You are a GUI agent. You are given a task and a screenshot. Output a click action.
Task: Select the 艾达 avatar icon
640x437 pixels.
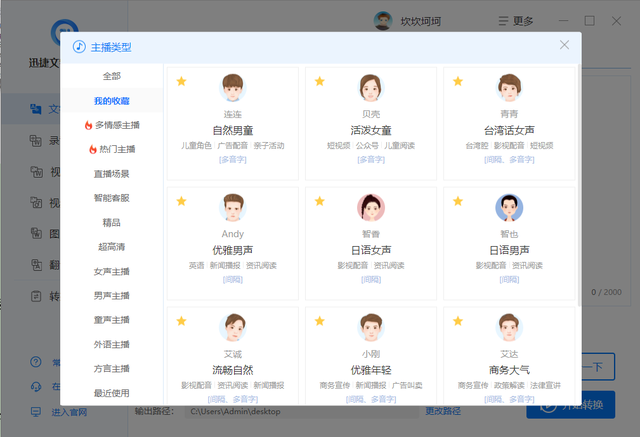click(509, 328)
